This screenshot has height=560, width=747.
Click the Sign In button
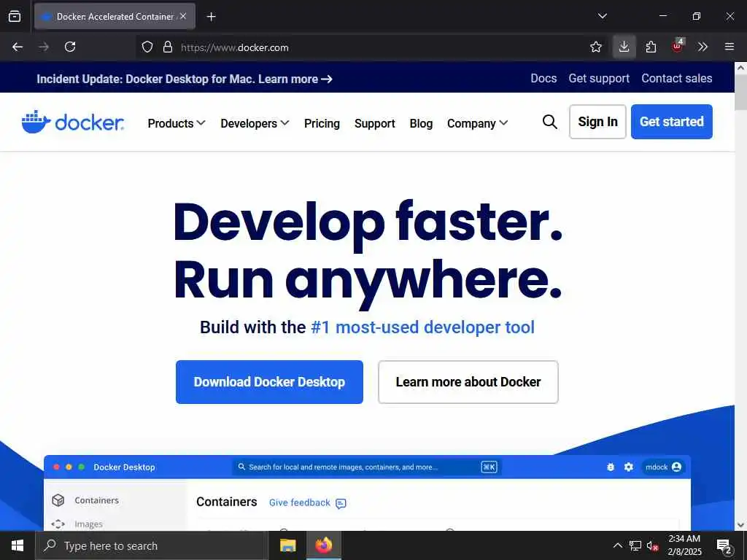597,122
